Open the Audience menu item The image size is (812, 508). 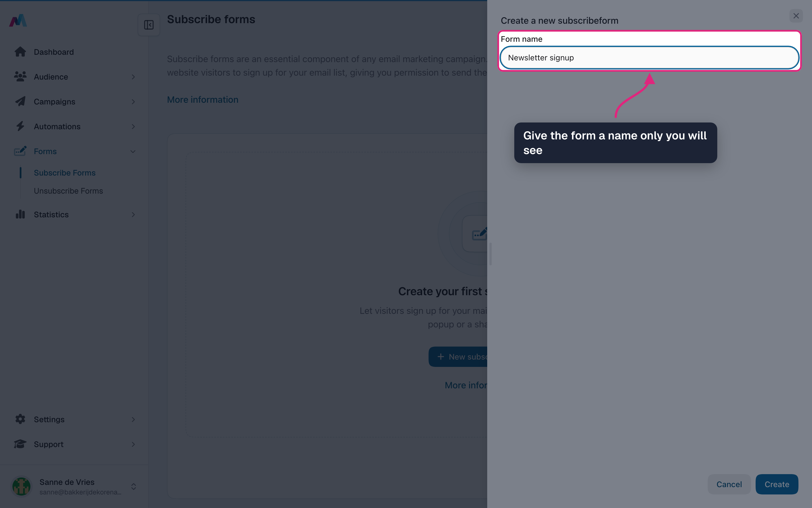point(74,77)
